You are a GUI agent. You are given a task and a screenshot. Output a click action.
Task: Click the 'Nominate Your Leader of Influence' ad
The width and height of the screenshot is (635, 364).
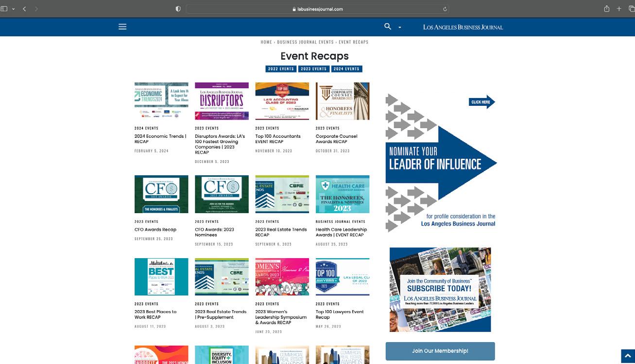tap(441, 163)
